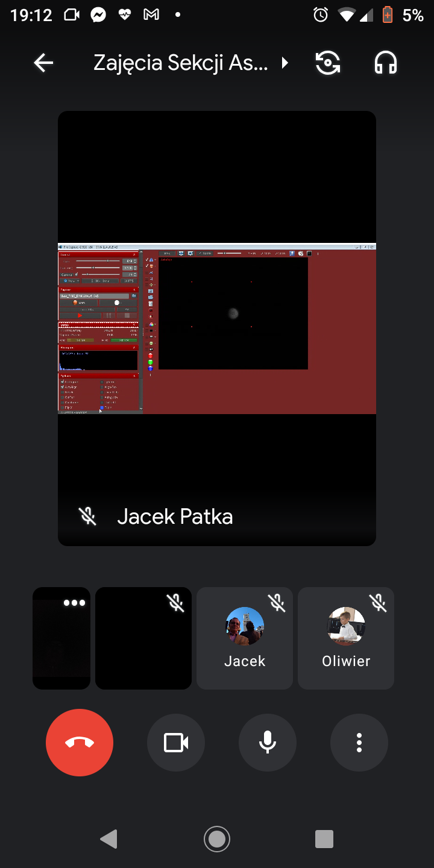The image size is (434, 868).
Task: Expand meeting details arrow beside the title
Action: (285, 63)
